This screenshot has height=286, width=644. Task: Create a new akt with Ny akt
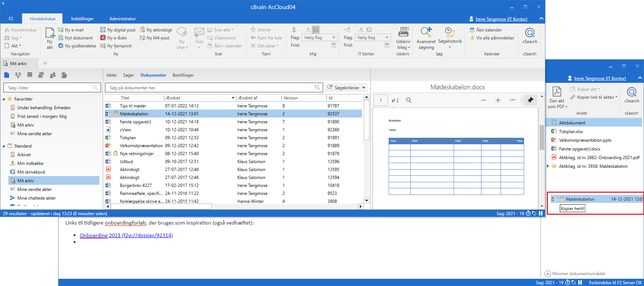pos(50,38)
